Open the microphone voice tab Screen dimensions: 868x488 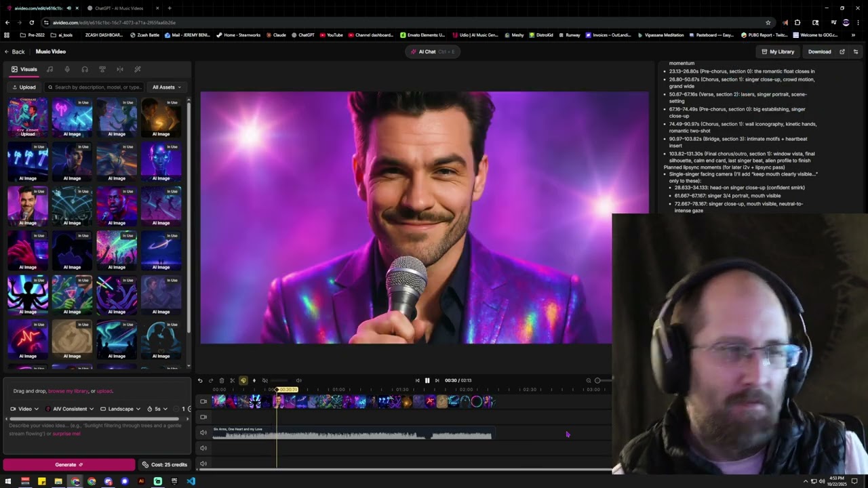point(67,69)
